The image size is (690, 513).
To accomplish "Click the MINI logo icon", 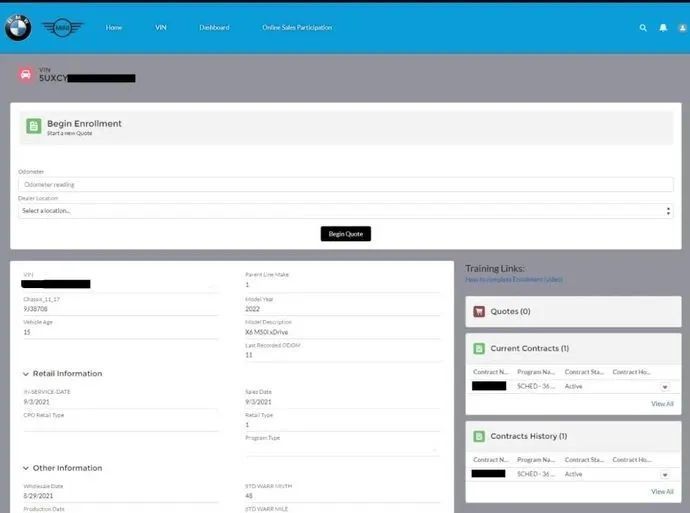I will click(62, 28).
